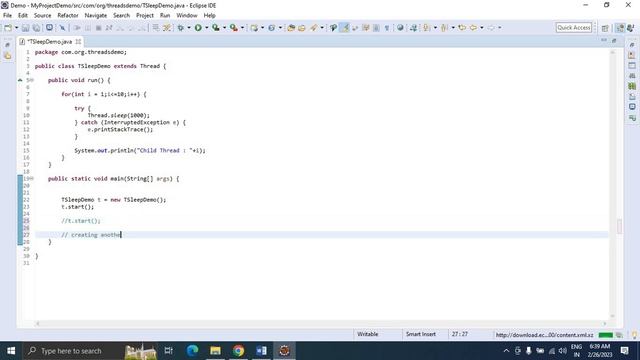Click Smart Insert in the status bar
Image resolution: width=640 pixels, height=360 pixels.
pyautogui.click(x=420, y=334)
